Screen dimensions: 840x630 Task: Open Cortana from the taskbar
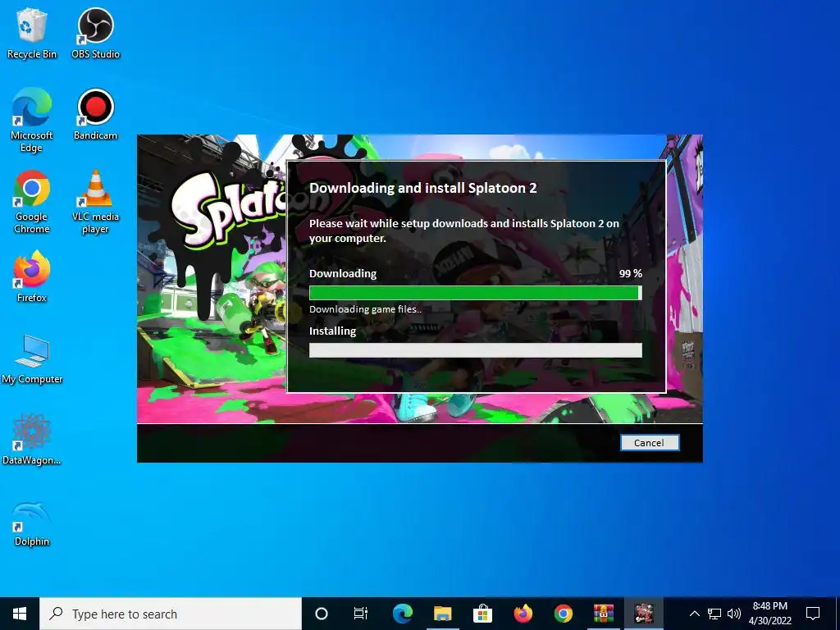[x=322, y=614]
